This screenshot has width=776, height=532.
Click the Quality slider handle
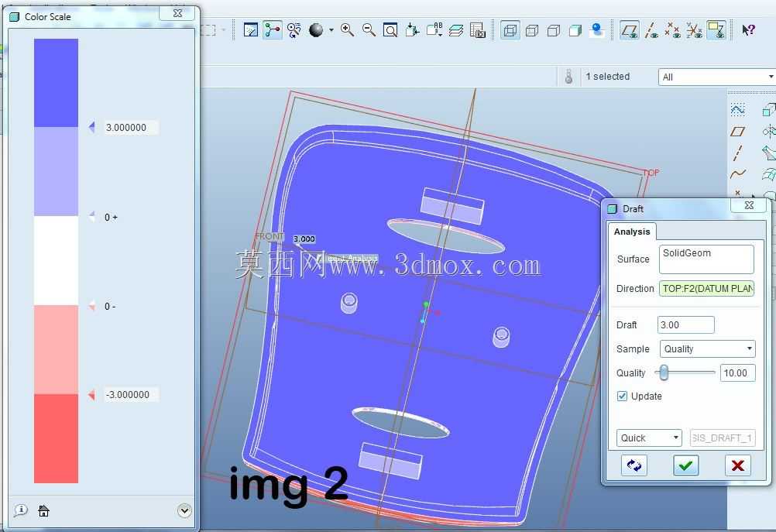point(664,372)
